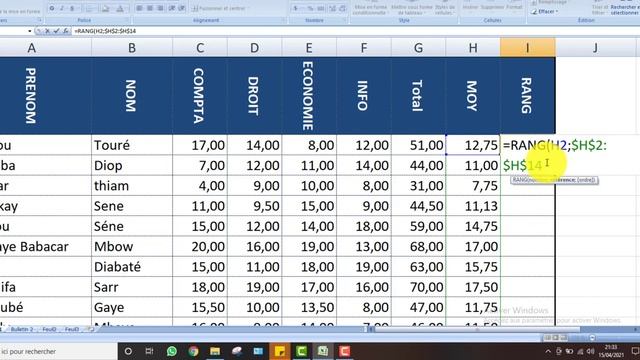Select the Total value 44,50
The width and height of the screenshot is (640, 360).
click(418, 206)
